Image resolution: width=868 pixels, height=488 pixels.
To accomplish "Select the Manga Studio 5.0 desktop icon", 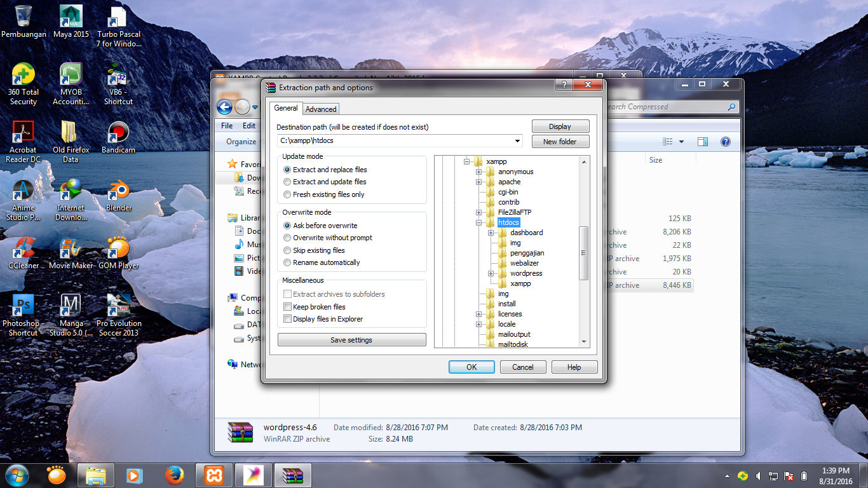I will coord(71,315).
